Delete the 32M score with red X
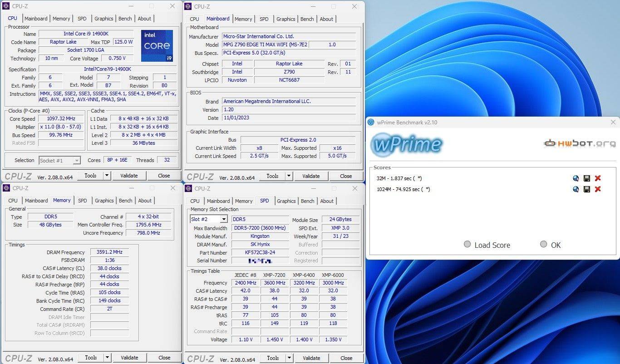Viewport: 620px width, 364px height. click(598, 178)
